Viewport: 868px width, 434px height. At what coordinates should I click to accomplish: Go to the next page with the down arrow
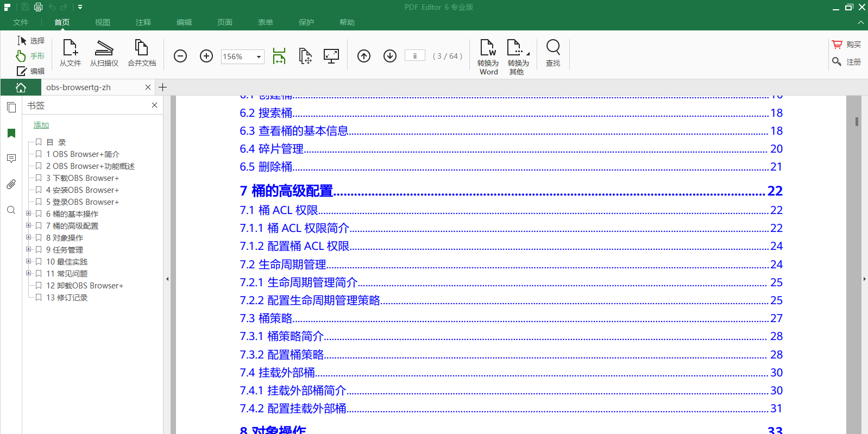[390, 56]
